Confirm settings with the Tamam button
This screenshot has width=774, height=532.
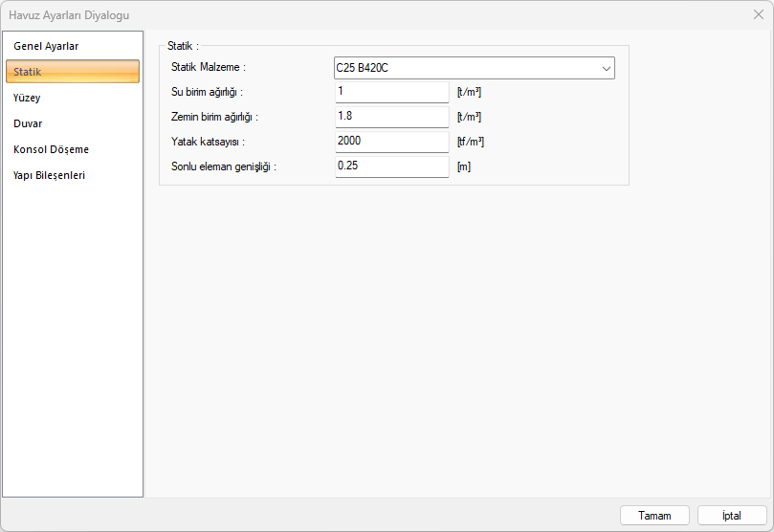click(x=654, y=515)
